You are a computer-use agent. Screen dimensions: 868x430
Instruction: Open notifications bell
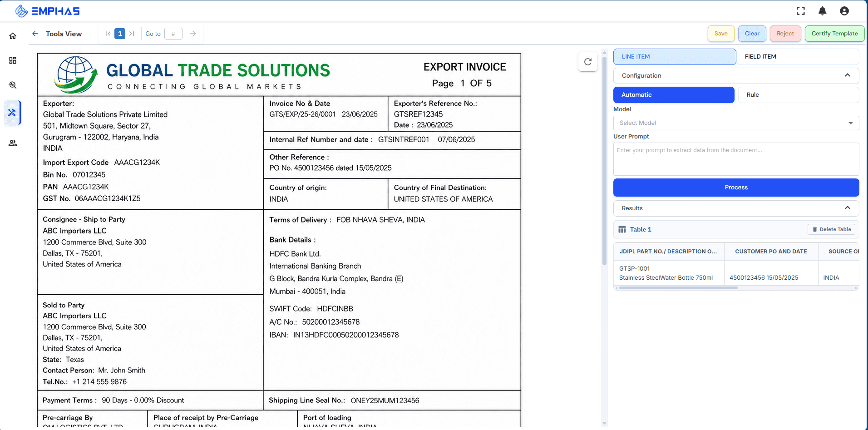(823, 11)
